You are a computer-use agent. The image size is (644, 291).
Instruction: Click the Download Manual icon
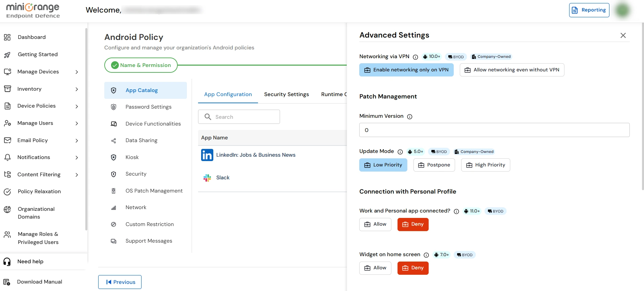[x=7, y=282]
